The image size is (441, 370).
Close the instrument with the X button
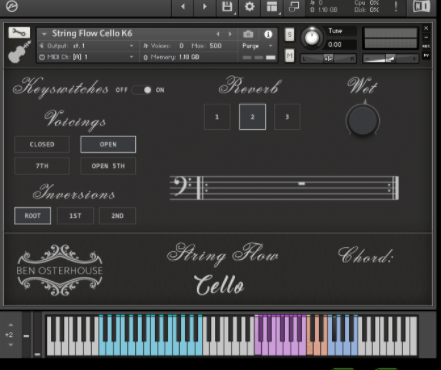pyautogui.click(x=426, y=28)
